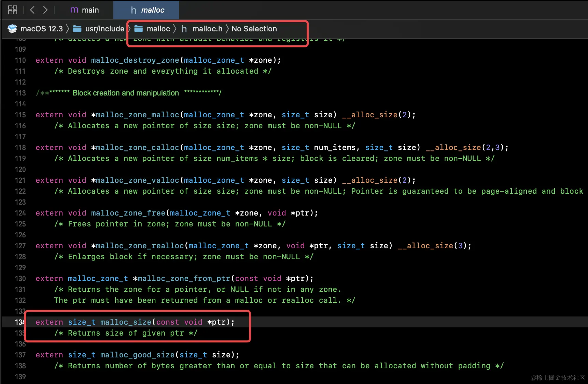Click 'Frees pointer in zone' comment
The width and height of the screenshot is (588, 384).
point(170,224)
